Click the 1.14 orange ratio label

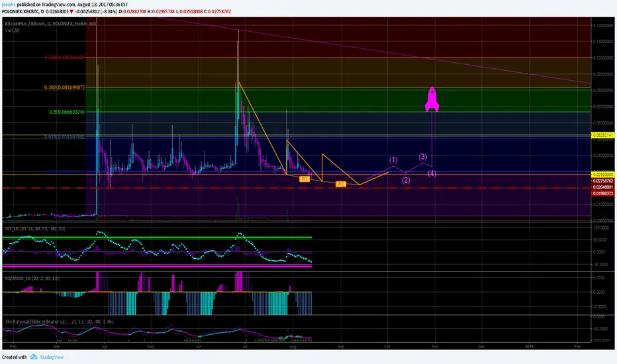click(341, 184)
